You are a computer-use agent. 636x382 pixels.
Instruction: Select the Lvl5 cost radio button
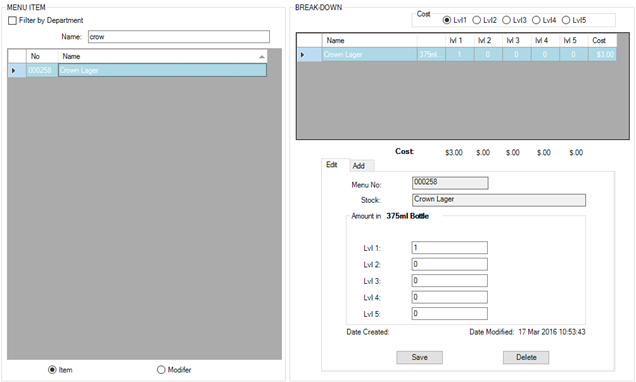566,20
